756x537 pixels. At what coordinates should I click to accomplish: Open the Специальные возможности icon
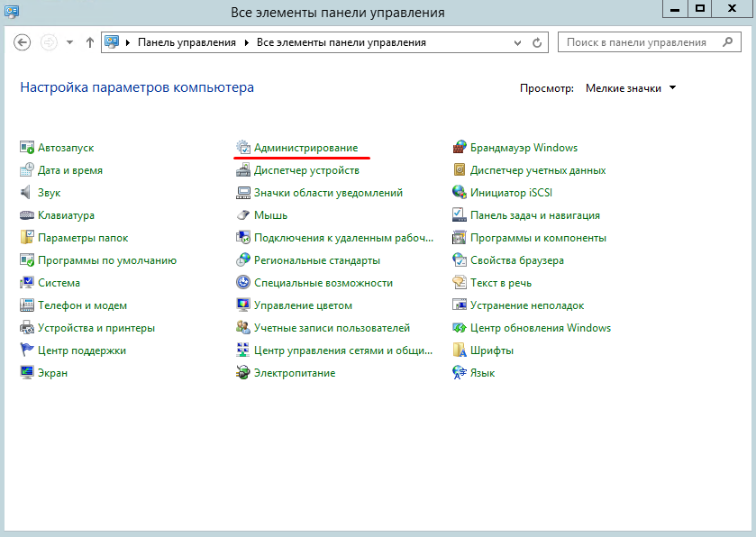tap(243, 283)
